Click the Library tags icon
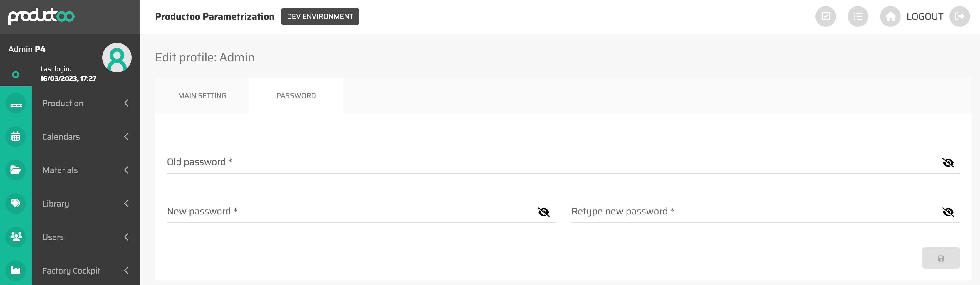The width and height of the screenshot is (980, 285). click(x=16, y=204)
